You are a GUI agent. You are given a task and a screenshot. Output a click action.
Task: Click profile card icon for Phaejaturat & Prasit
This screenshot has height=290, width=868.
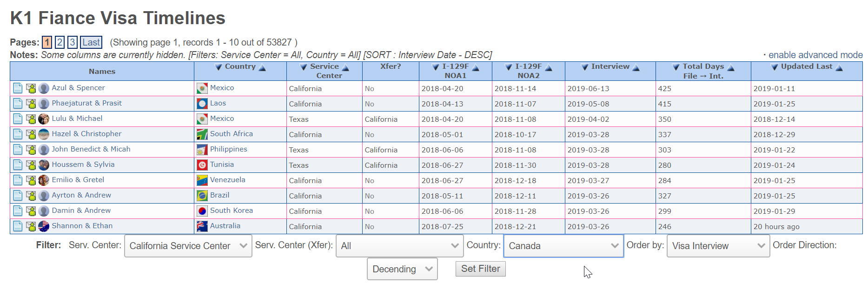tap(31, 104)
